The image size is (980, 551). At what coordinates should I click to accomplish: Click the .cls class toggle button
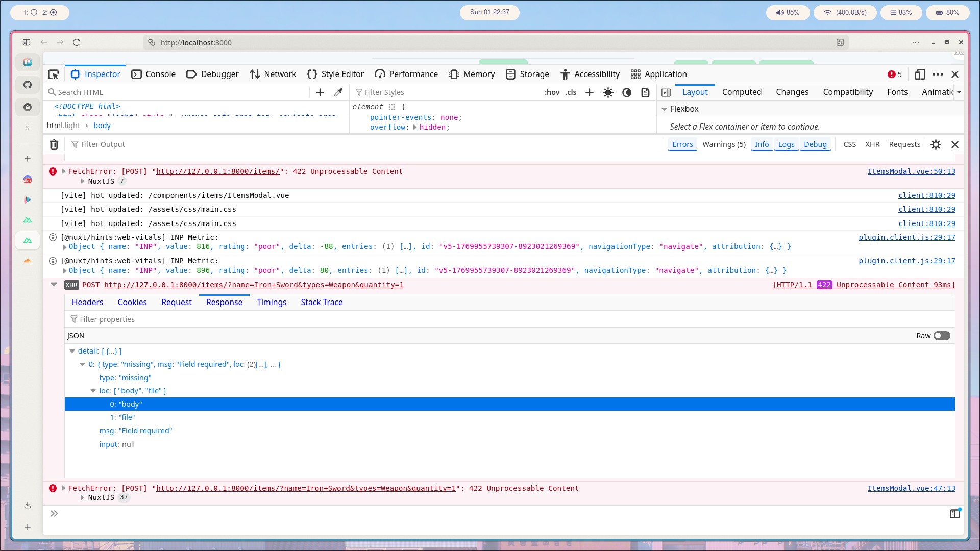point(571,92)
